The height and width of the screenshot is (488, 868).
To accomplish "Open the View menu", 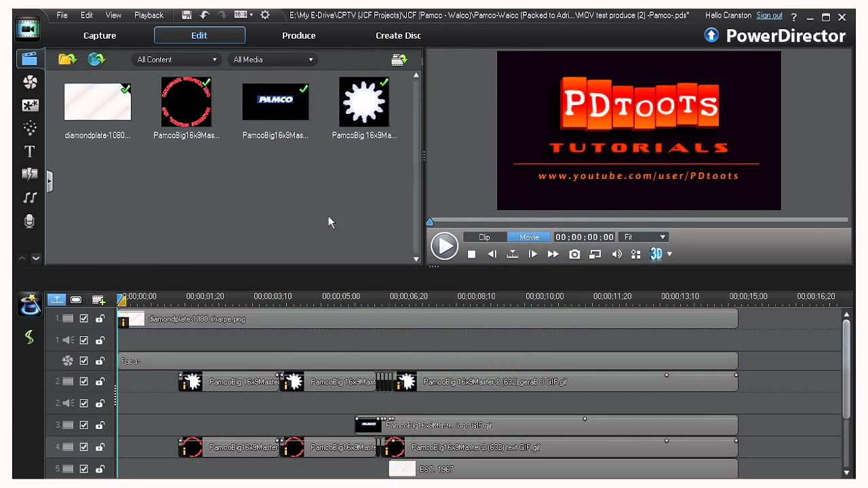I will point(113,15).
